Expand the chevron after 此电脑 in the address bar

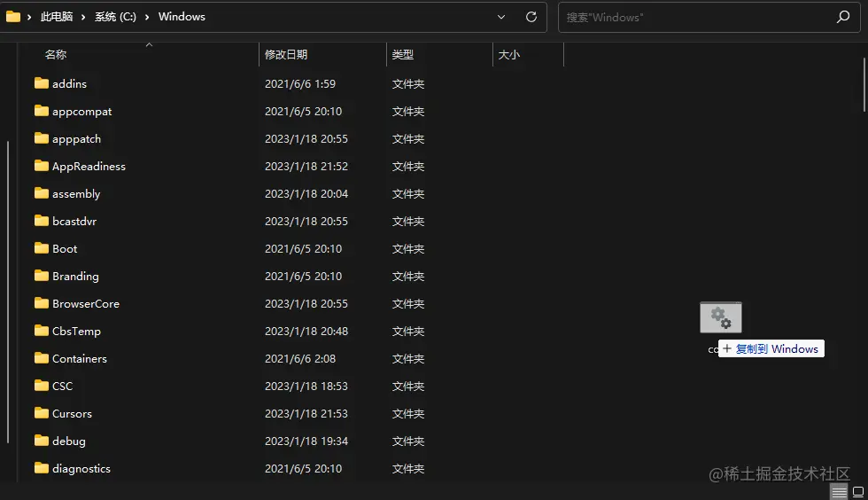coord(83,17)
